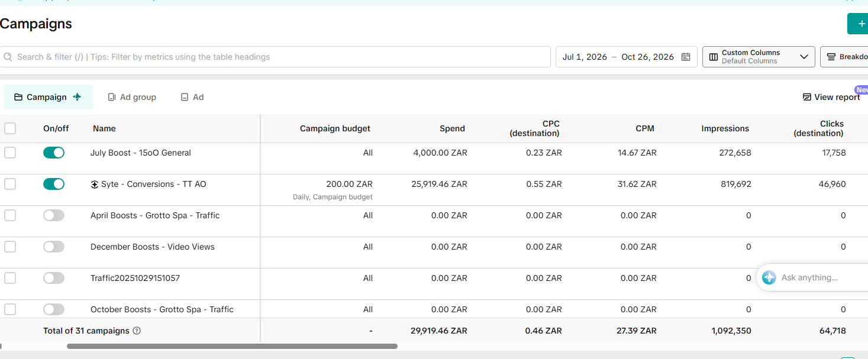Select checkbox for April Boosts - Grotto Spa
This screenshot has width=868, height=359.
(x=10, y=215)
